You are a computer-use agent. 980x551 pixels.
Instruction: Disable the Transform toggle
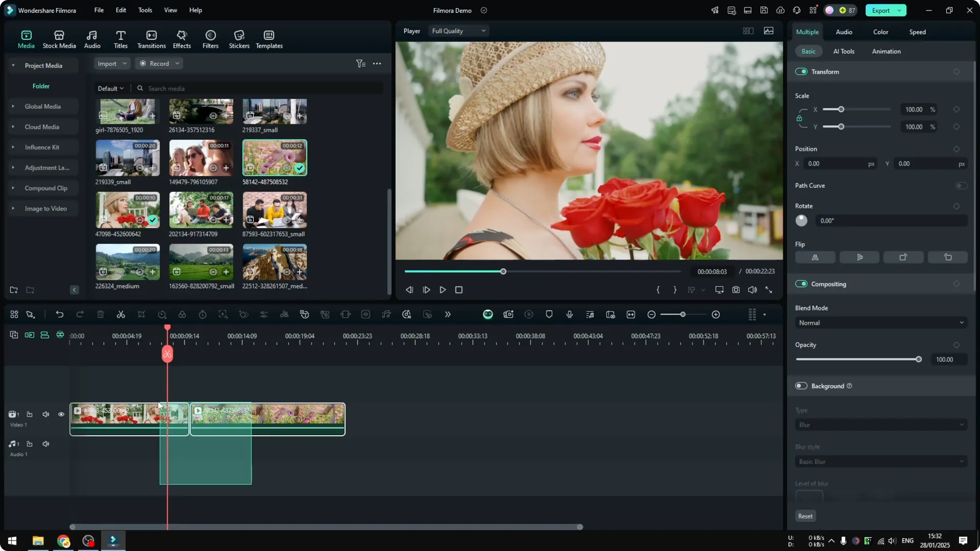pos(801,71)
